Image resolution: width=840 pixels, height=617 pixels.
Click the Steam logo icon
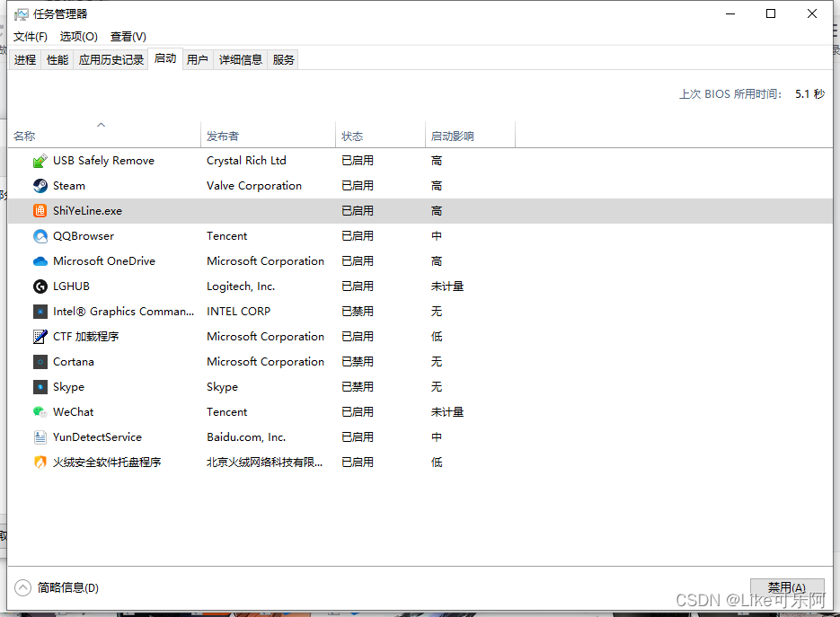tap(40, 186)
